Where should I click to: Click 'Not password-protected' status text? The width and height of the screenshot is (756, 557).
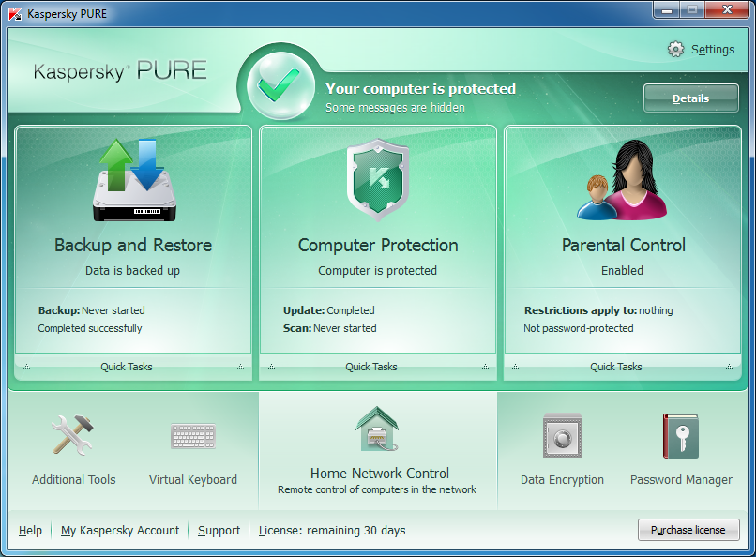[579, 328]
